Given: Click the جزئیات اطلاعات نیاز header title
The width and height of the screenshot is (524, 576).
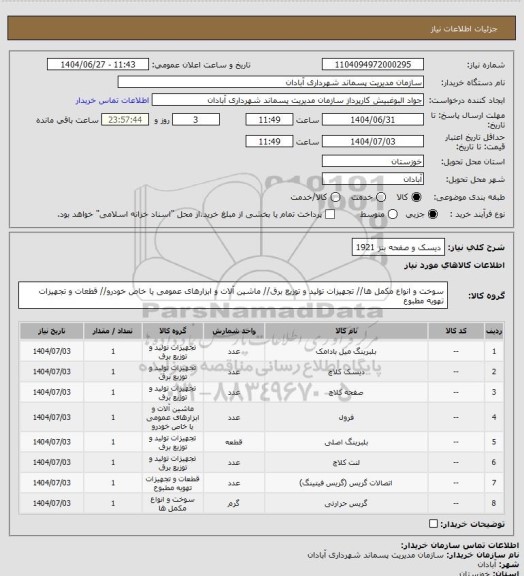Looking at the screenshot, I should point(464,29).
